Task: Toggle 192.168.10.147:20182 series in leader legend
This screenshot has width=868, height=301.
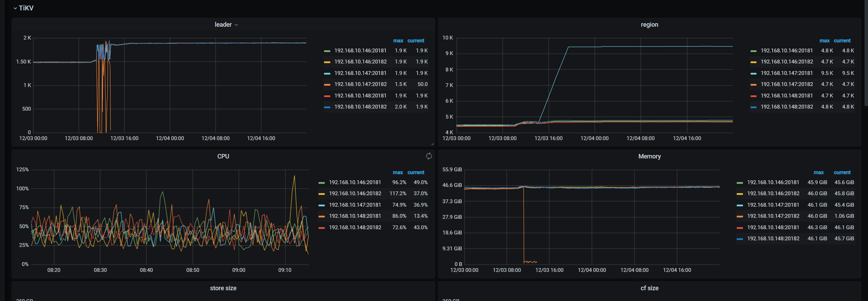Action: coord(360,84)
